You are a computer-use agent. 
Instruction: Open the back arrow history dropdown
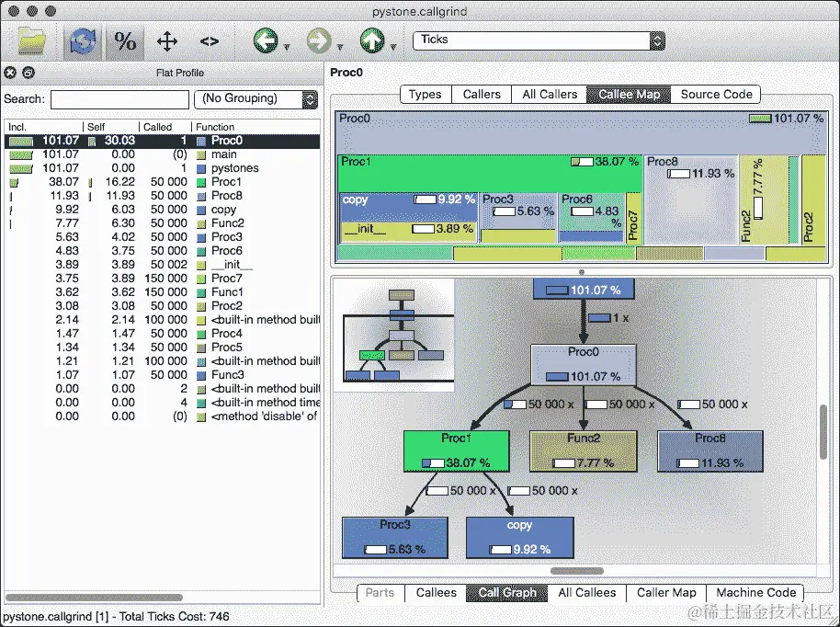point(287,47)
